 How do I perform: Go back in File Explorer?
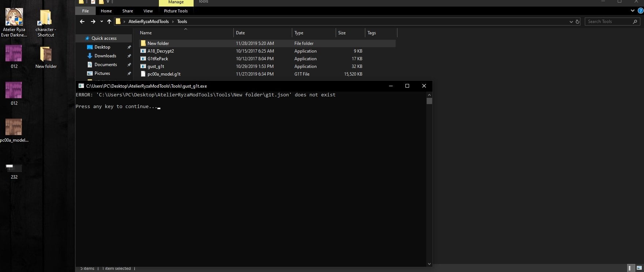(x=82, y=22)
